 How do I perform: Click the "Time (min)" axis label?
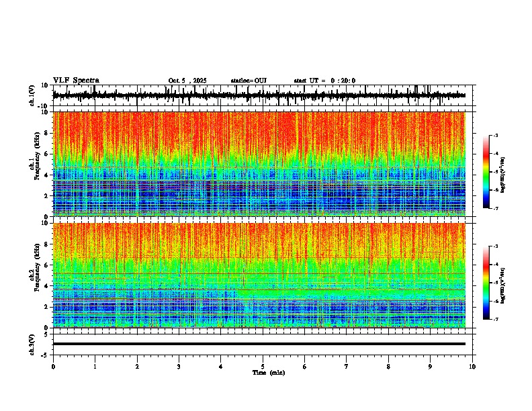click(269, 373)
